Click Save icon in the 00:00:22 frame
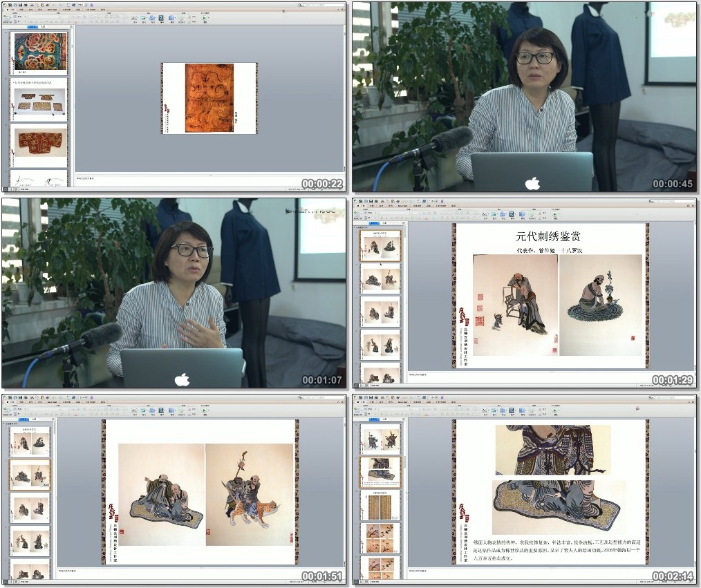This screenshot has height=588, width=701. pos(20,5)
